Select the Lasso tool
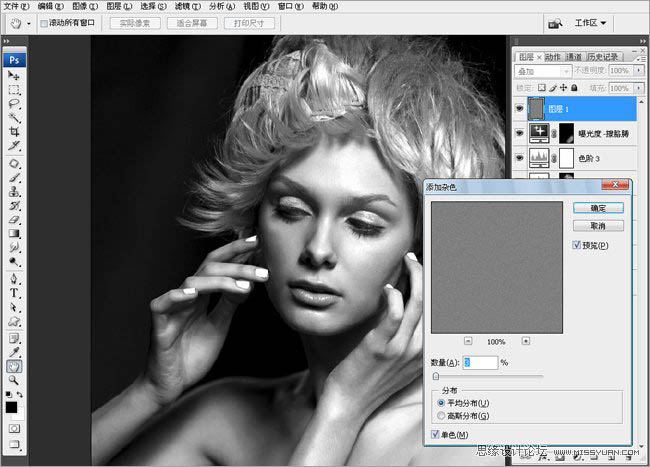This screenshot has width=650, height=467. click(15, 103)
